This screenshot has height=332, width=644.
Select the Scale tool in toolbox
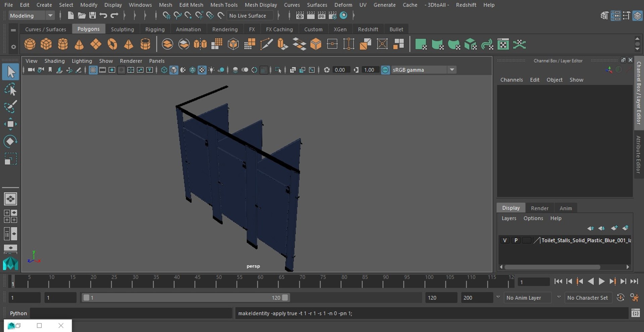(10, 158)
